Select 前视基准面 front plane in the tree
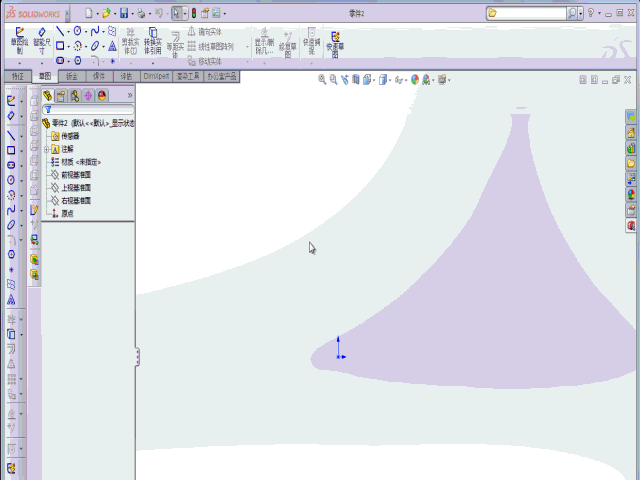 (x=71, y=175)
